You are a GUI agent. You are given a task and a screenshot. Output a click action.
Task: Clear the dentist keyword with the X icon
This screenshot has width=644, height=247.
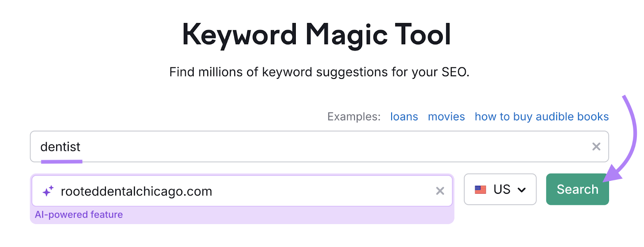(x=597, y=147)
